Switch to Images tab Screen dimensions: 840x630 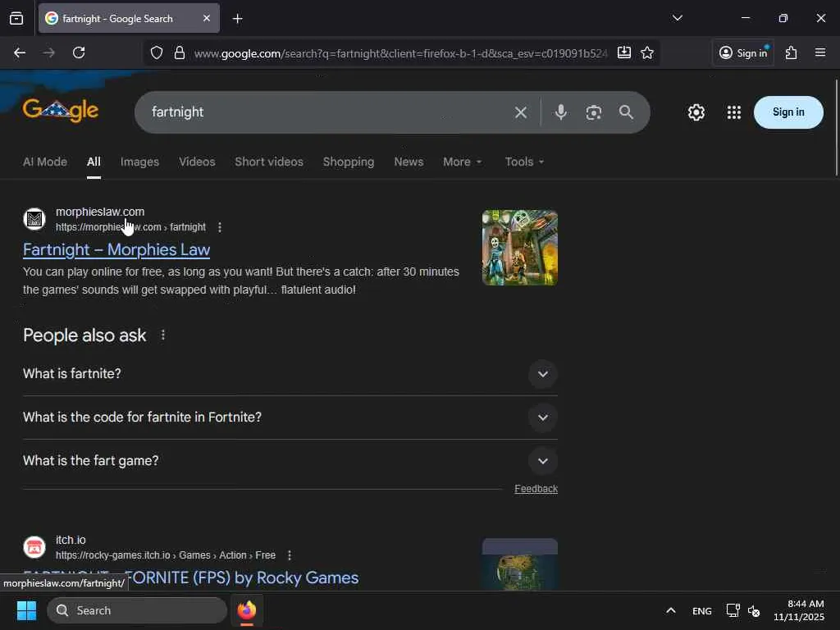click(139, 162)
